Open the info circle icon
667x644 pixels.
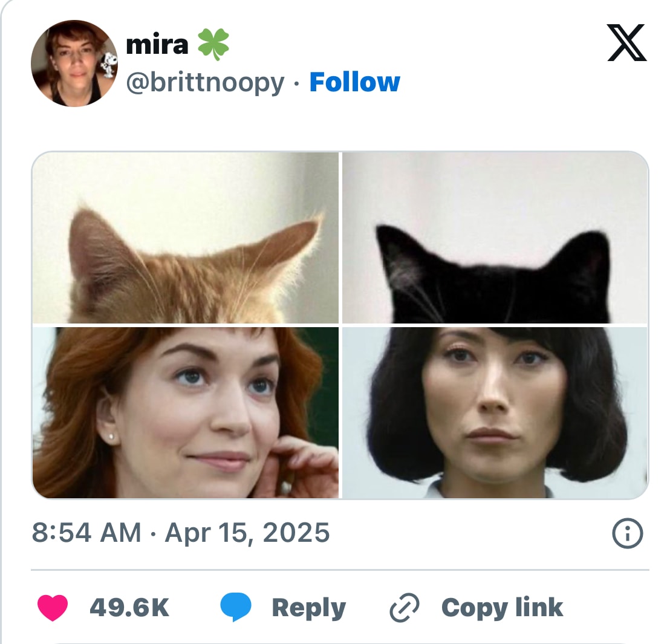[627, 534]
